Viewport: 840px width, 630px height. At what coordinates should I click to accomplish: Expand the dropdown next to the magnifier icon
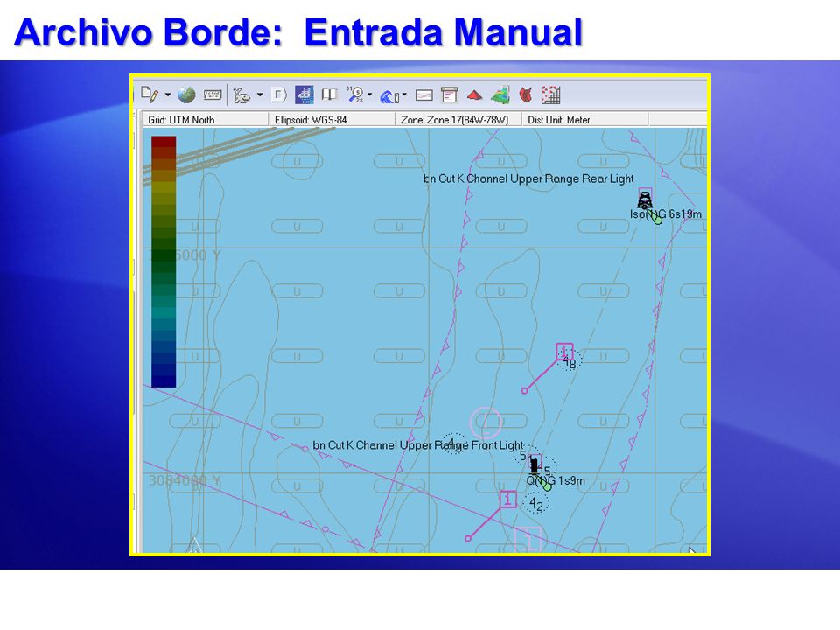(370, 94)
